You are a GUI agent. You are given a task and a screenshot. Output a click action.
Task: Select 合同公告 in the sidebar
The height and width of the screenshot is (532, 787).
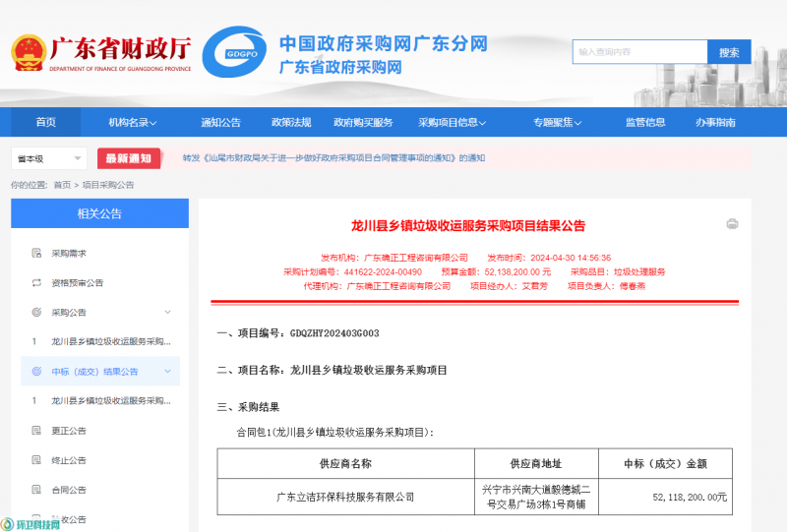[69, 490]
